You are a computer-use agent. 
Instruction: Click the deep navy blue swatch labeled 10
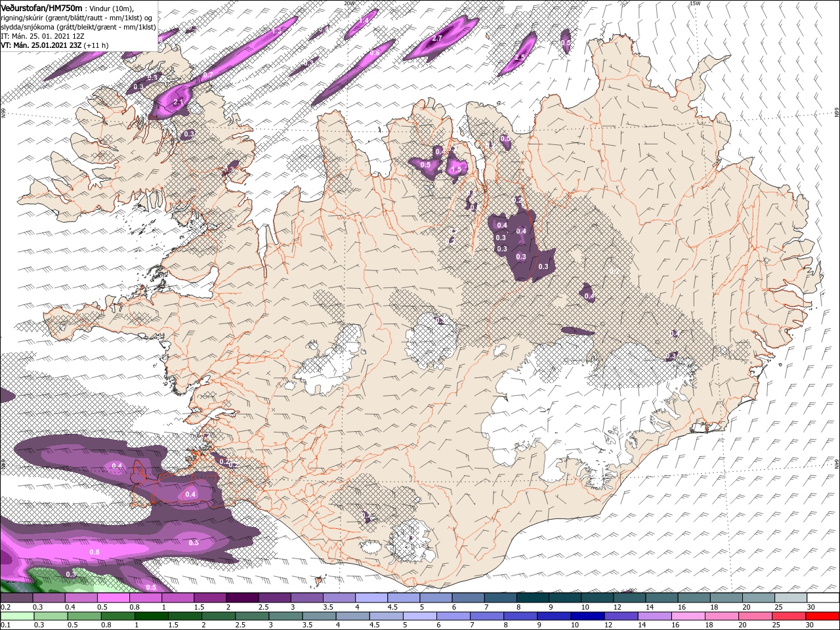coord(587,616)
